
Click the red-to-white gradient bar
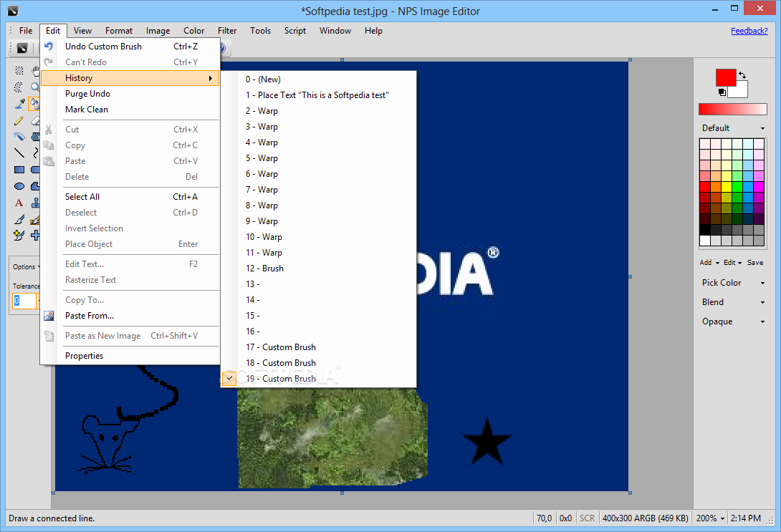733,109
